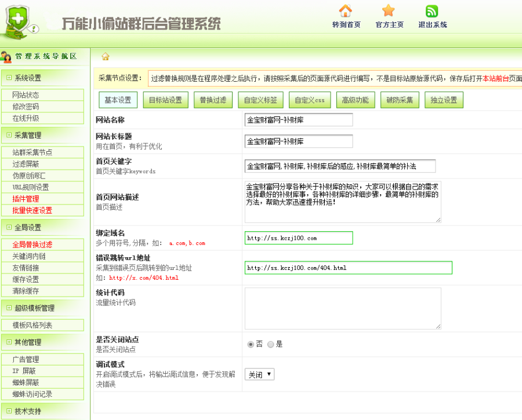Viewport: 522px width, 420px height.
Task: Click the green shield logo icon
Action: pyautogui.click(x=19, y=22)
